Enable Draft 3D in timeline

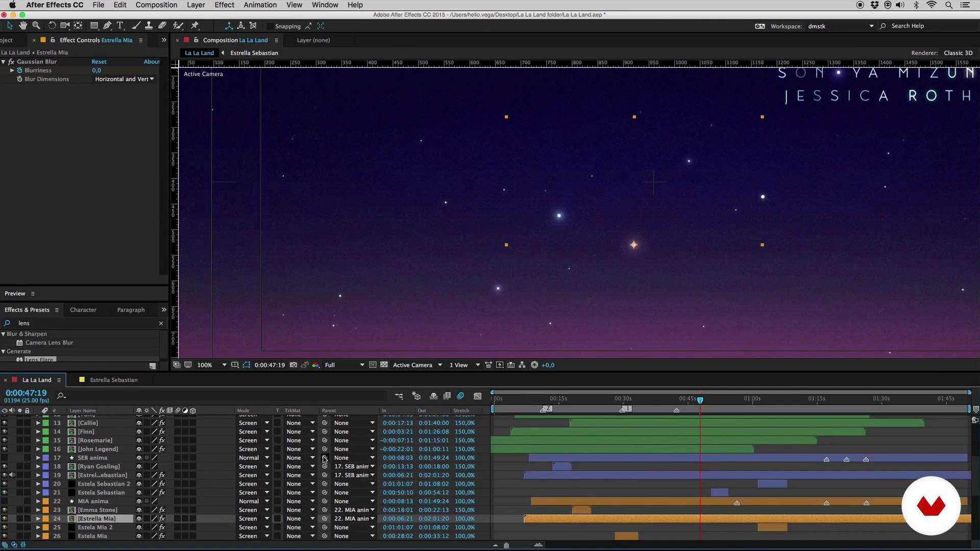coord(416,396)
